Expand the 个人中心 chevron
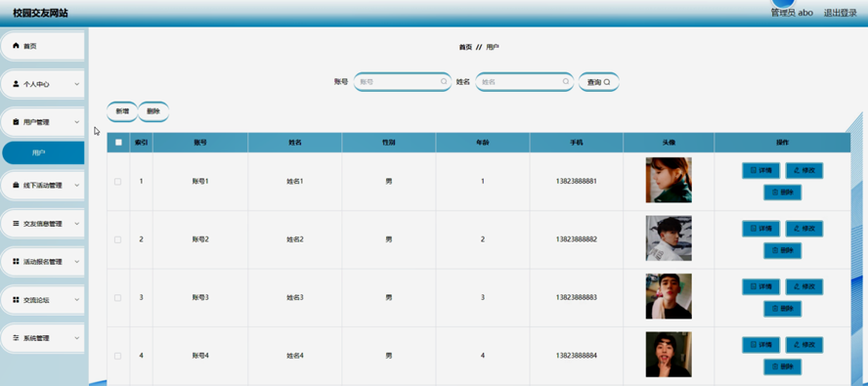This screenshot has width=868, height=386. click(x=77, y=84)
